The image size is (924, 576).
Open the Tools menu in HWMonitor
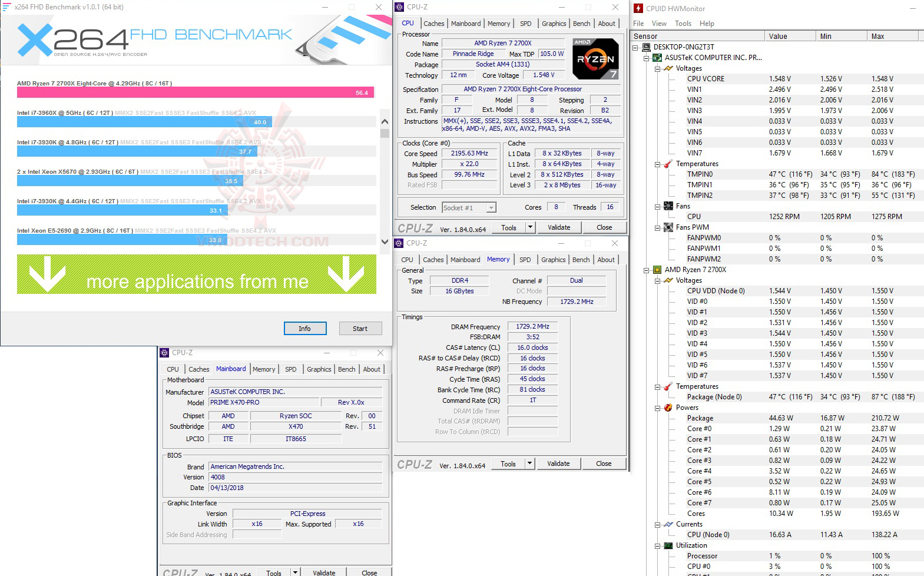point(683,24)
